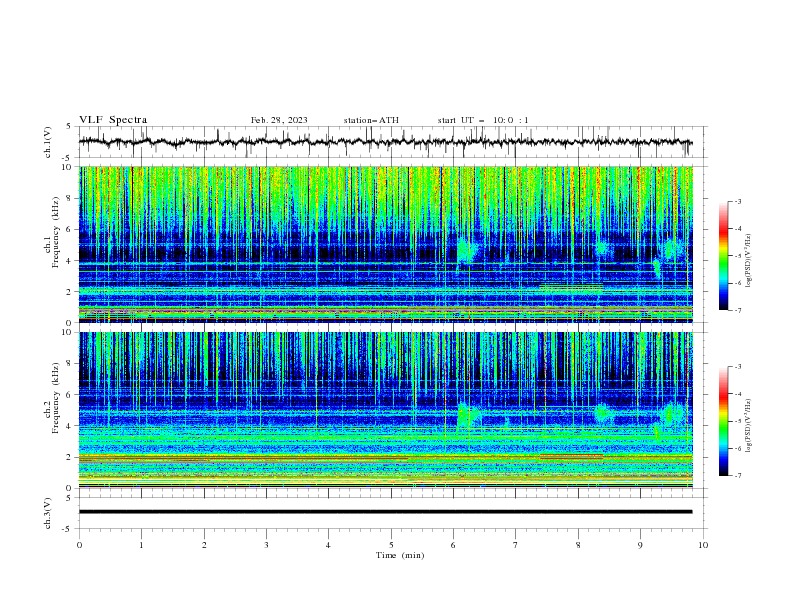
Task: Click the ch.2 spectrogram color scale bar
Action: 723,421
